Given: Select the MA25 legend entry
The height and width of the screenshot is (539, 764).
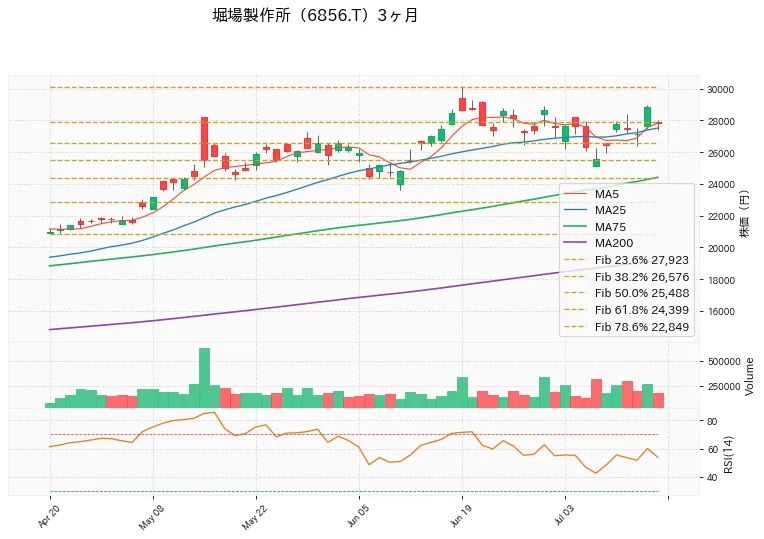Looking at the screenshot, I should (595, 210).
